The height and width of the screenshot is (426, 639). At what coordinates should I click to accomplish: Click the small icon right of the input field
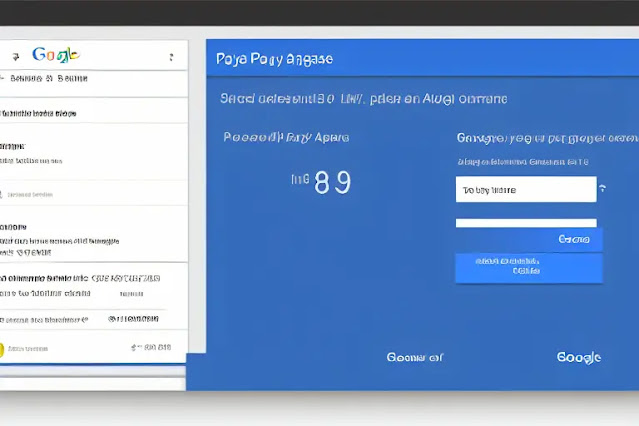602,188
